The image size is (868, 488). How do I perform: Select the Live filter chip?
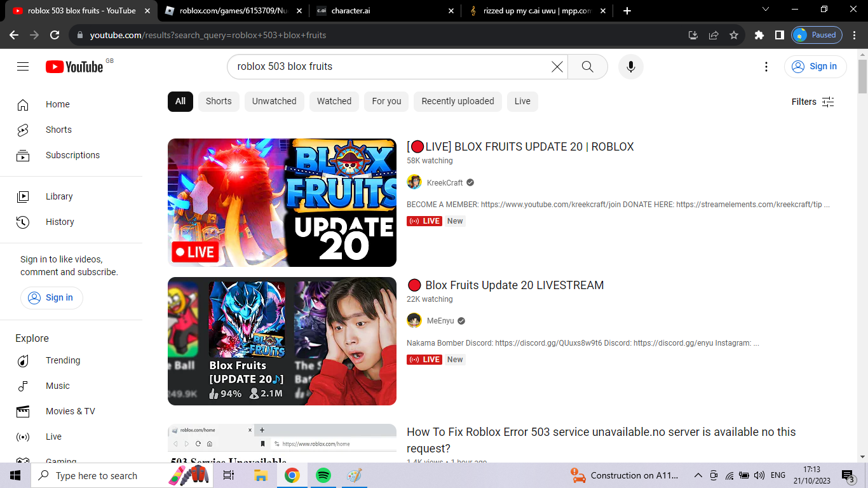click(522, 101)
